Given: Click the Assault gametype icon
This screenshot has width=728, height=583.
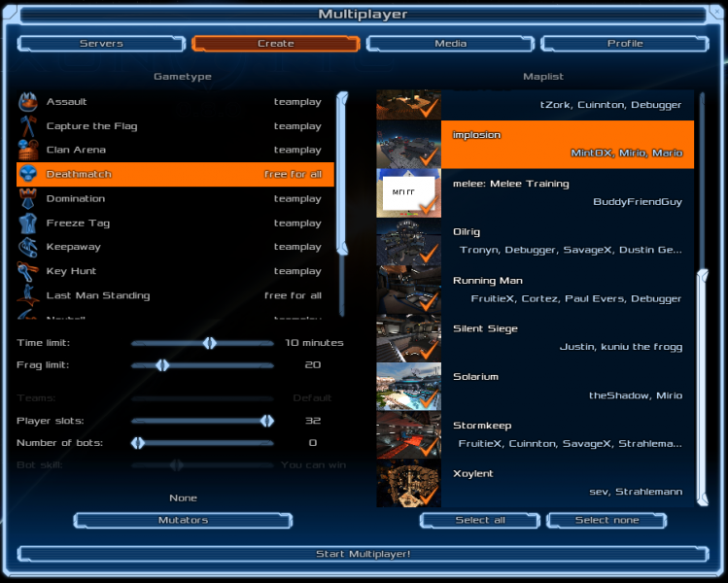Looking at the screenshot, I should [28, 102].
